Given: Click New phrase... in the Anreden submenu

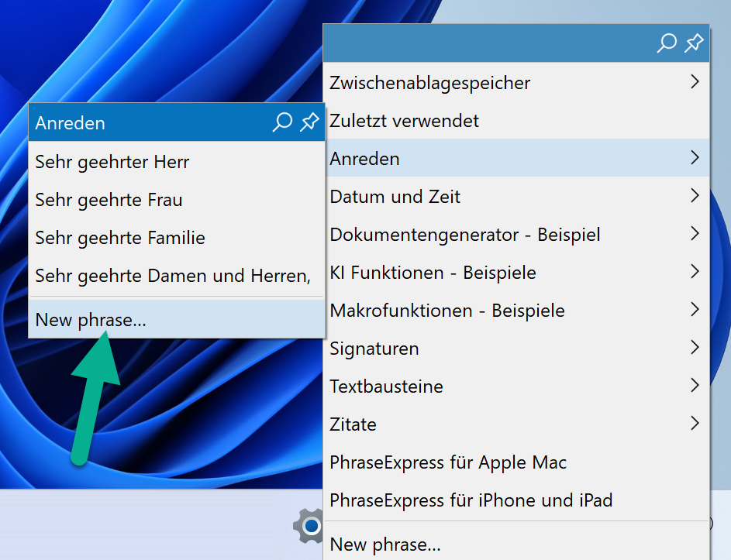Looking at the screenshot, I should [x=91, y=319].
